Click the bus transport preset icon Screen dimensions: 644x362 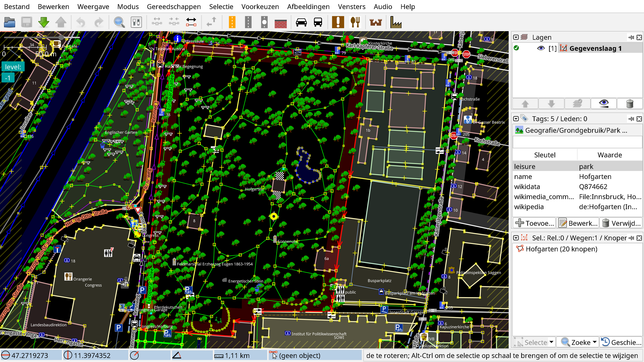[x=318, y=22]
